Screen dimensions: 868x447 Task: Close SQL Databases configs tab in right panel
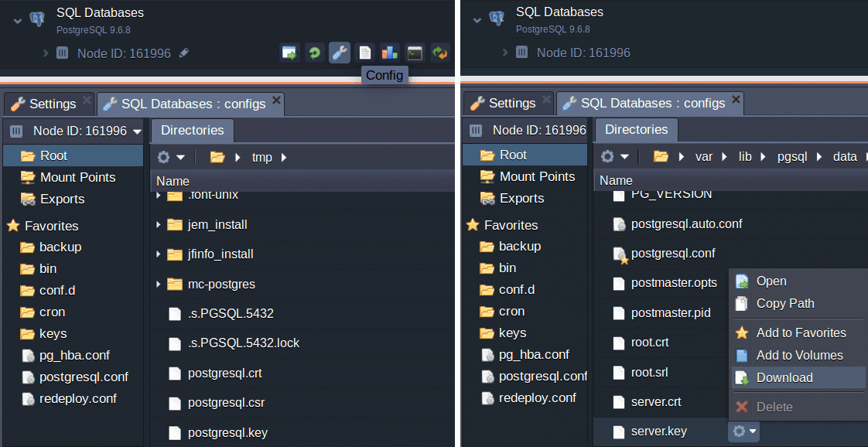735,100
